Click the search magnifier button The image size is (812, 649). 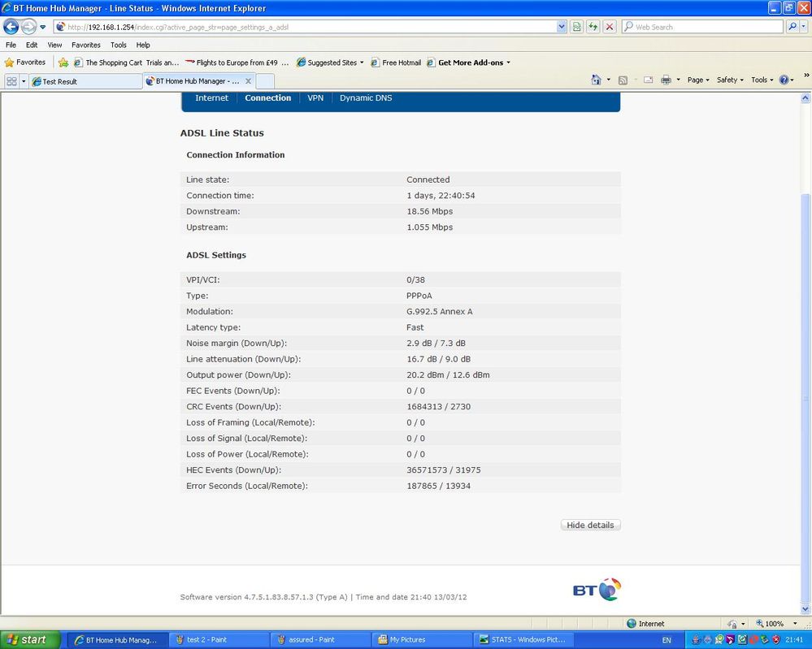pos(792,26)
